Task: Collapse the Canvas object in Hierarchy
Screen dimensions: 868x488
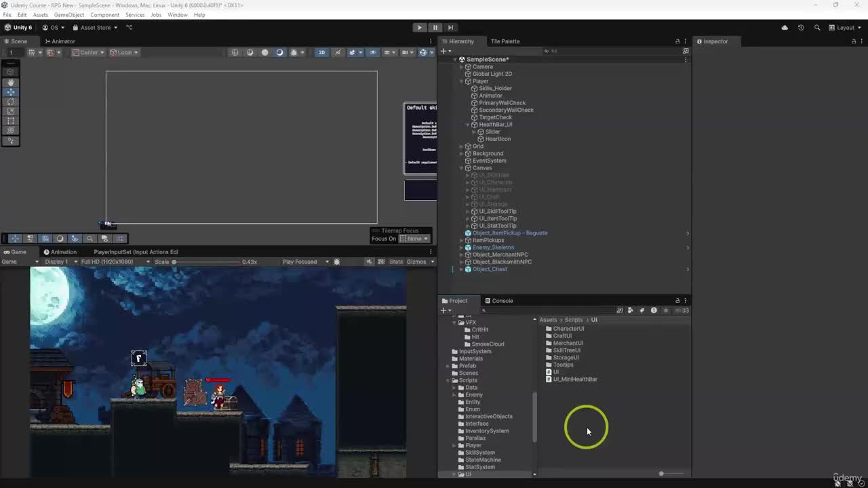Action: click(x=461, y=168)
